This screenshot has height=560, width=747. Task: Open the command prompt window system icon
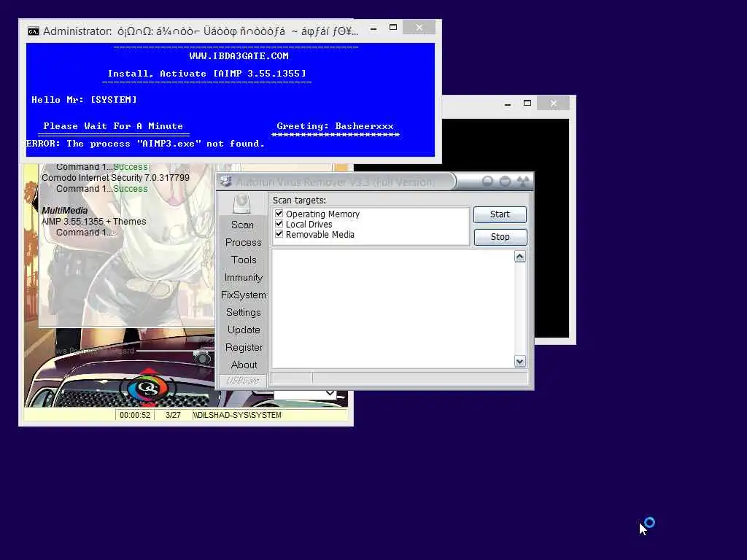(x=34, y=31)
